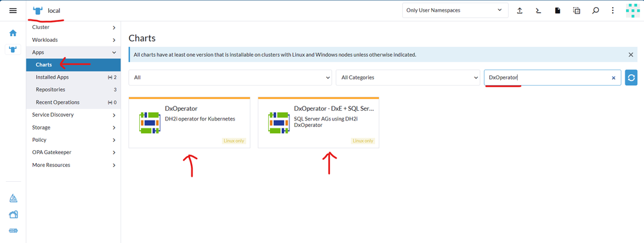Click the DxOperator - DxE + SQL Server chart logo

coord(279,122)
